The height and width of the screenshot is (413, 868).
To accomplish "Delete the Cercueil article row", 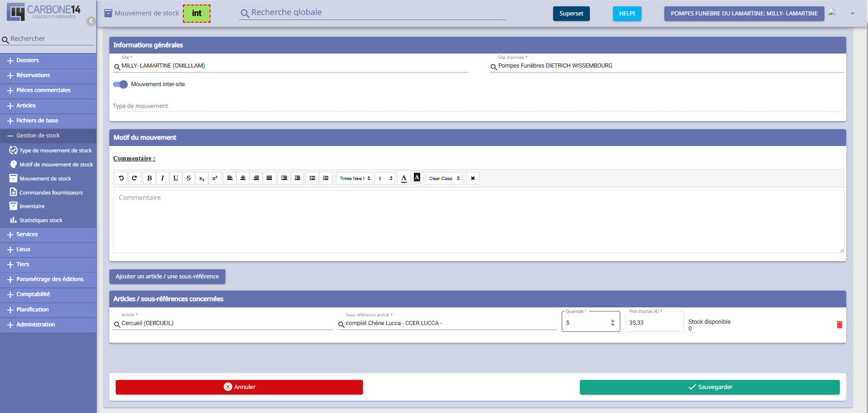I will coord(839,325).
